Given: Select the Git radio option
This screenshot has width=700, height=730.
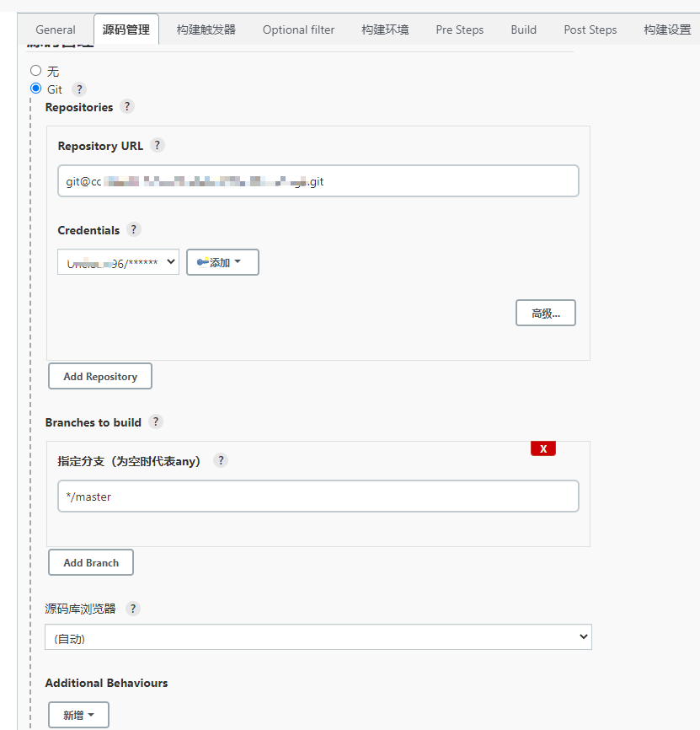Looking at the screenshot, I should point(36,89).
